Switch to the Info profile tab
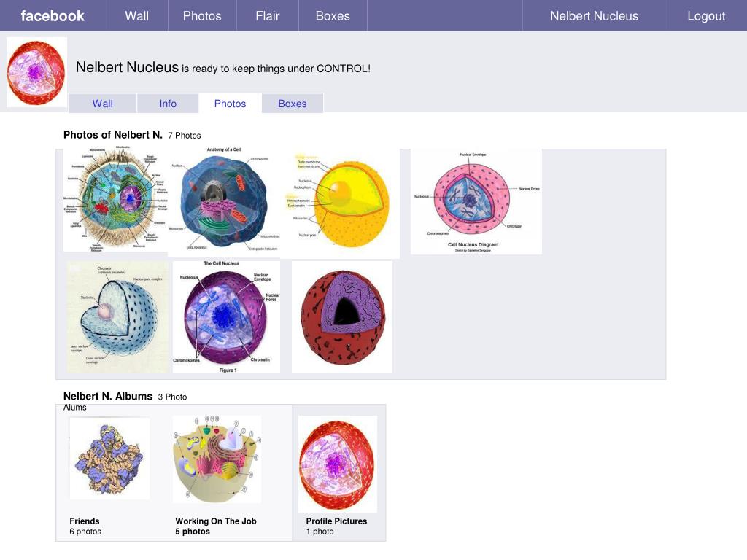This screenshot has height=560, width=747. pos(168,104)
